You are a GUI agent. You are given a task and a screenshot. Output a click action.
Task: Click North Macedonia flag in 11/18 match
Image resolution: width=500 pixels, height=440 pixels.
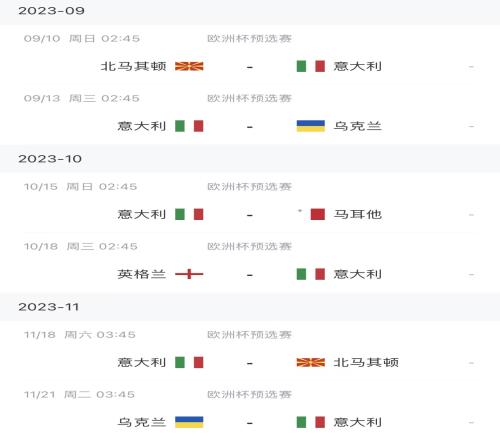[x=311, y=362]
